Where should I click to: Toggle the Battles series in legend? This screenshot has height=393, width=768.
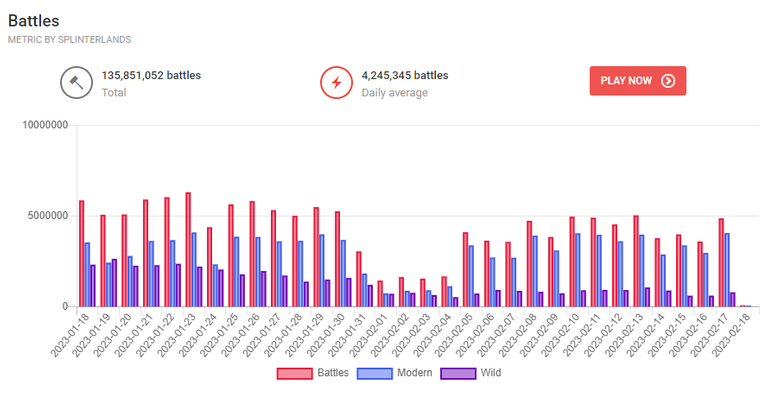coord(313,373)
